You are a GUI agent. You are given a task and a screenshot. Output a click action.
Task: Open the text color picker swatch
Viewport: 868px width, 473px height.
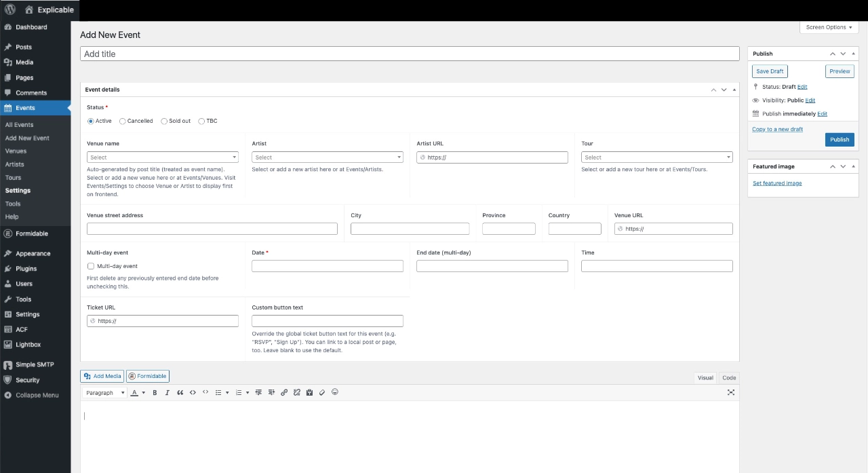134,393
